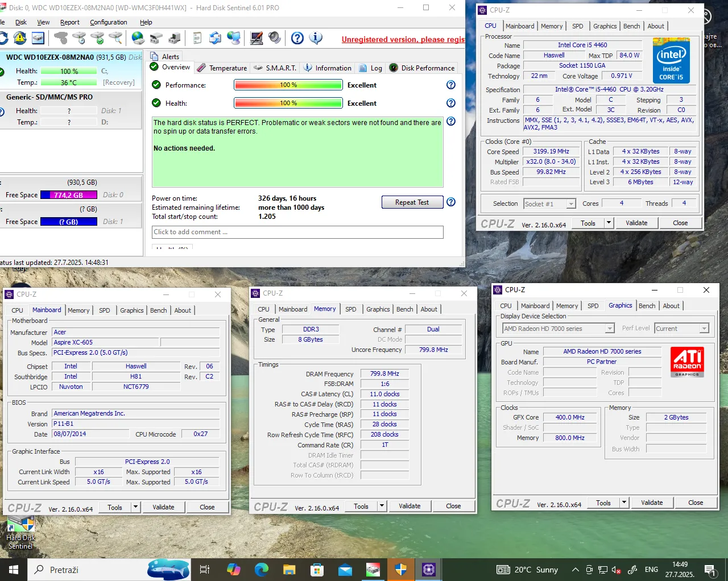Open Report menu in Hard Disk Sentinel
Image resolution: width=728 pixels, height=581 pixels.
pos(69,22)
